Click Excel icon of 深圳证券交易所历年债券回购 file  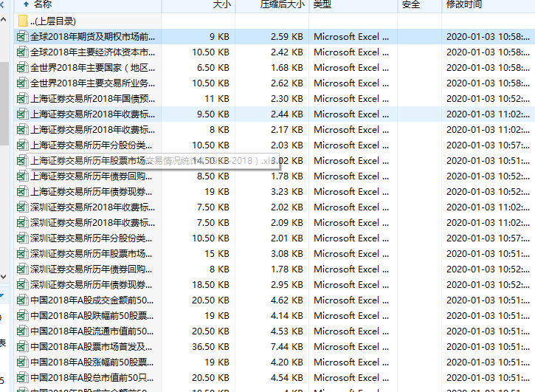(x=23, y=269)
